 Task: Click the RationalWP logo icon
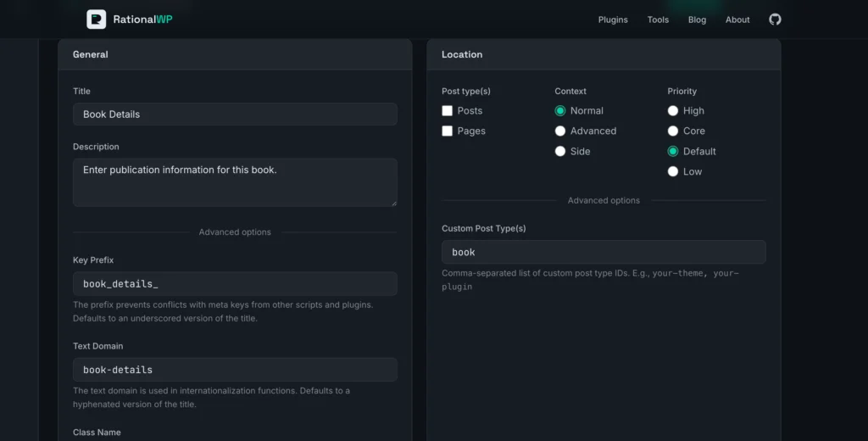tap(97, 20)
